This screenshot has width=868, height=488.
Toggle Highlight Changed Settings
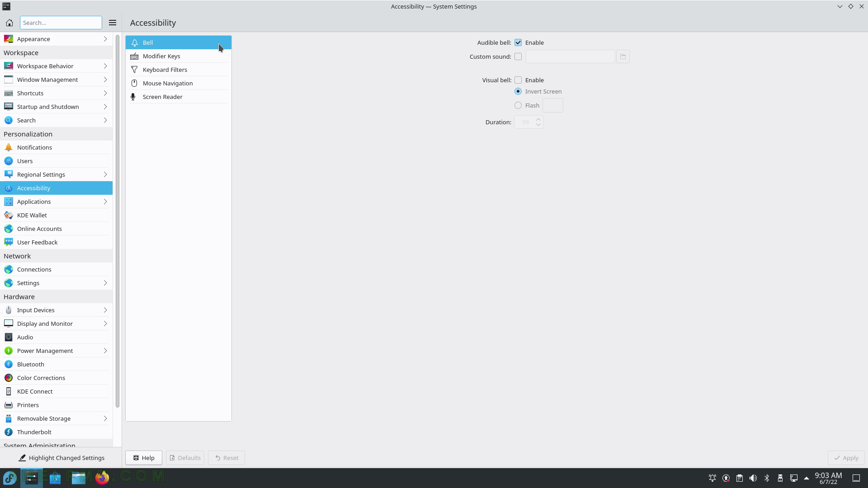point(61,458)
